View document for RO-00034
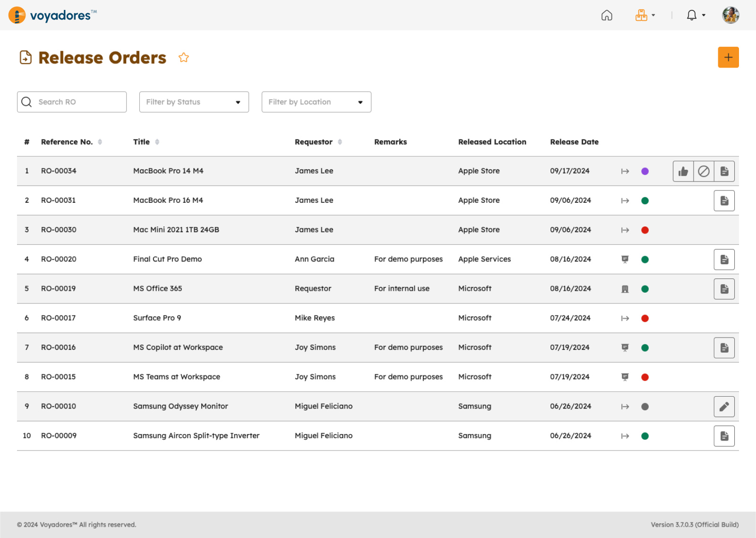 pyautogui.click(x=724, y=171)
